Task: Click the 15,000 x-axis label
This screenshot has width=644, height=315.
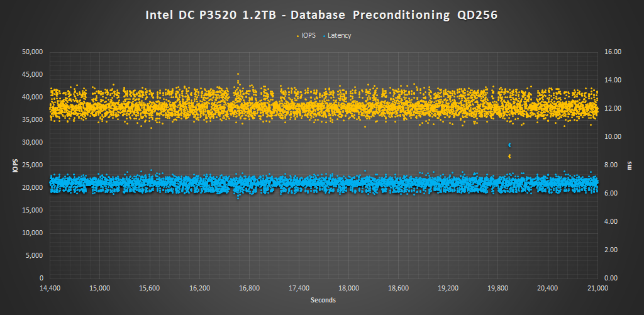Action: click(x=99, y=289)
